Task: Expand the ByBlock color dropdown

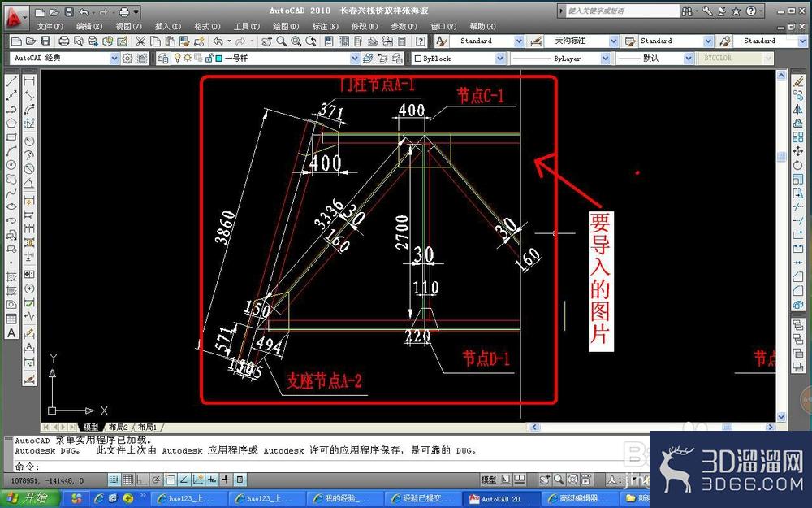Action: pos(499,59)
